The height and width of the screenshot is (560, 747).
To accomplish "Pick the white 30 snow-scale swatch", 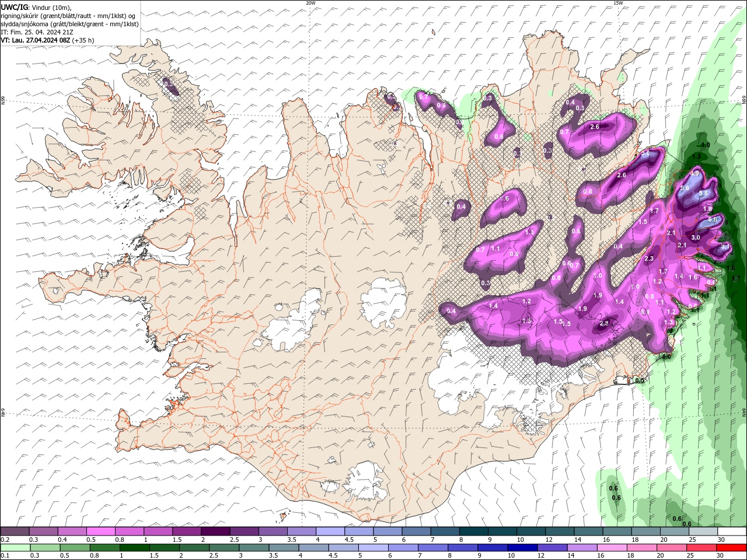I will point(732,531).
